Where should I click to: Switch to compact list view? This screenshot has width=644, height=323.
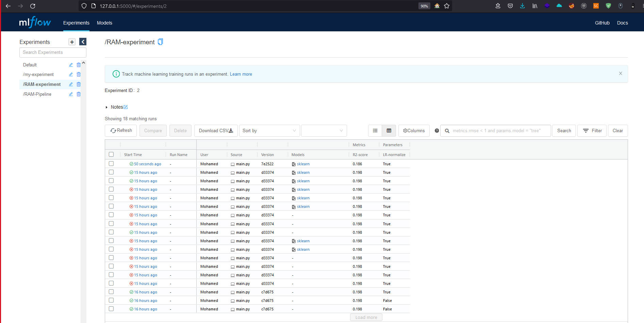pos(375,130)
